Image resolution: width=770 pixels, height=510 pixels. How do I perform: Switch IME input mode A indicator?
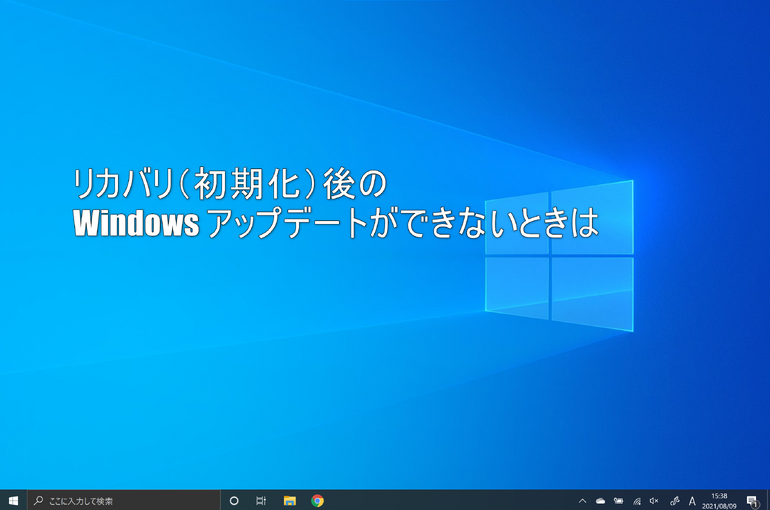tap(692, 501)
